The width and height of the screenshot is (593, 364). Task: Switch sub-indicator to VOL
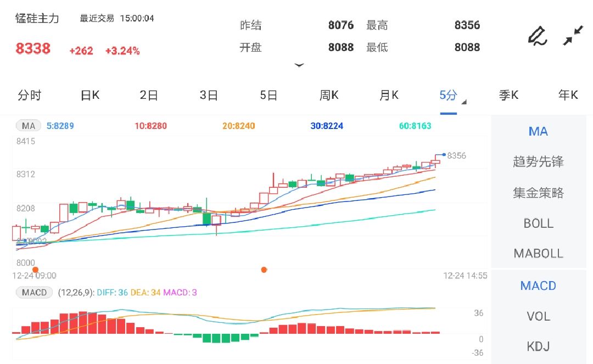538,316
